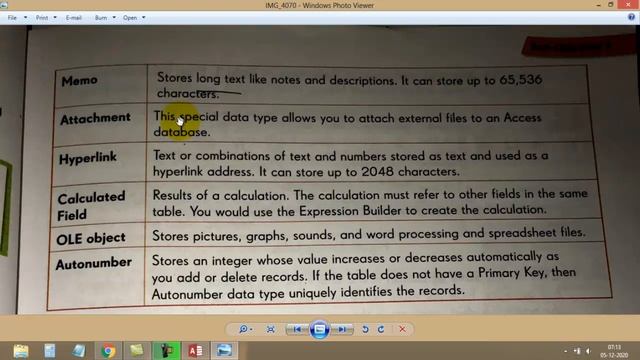Image resolution: width=640 pixels, height=360 pixels.
Task: Open the sticky notes taskbar icon
Action: [137, 351]
